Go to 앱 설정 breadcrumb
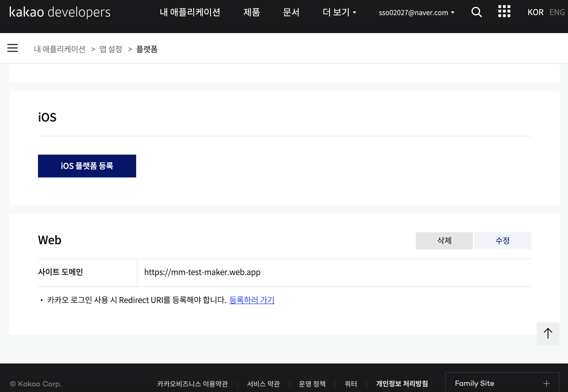The image size is (568, 392). click(111, 49)
